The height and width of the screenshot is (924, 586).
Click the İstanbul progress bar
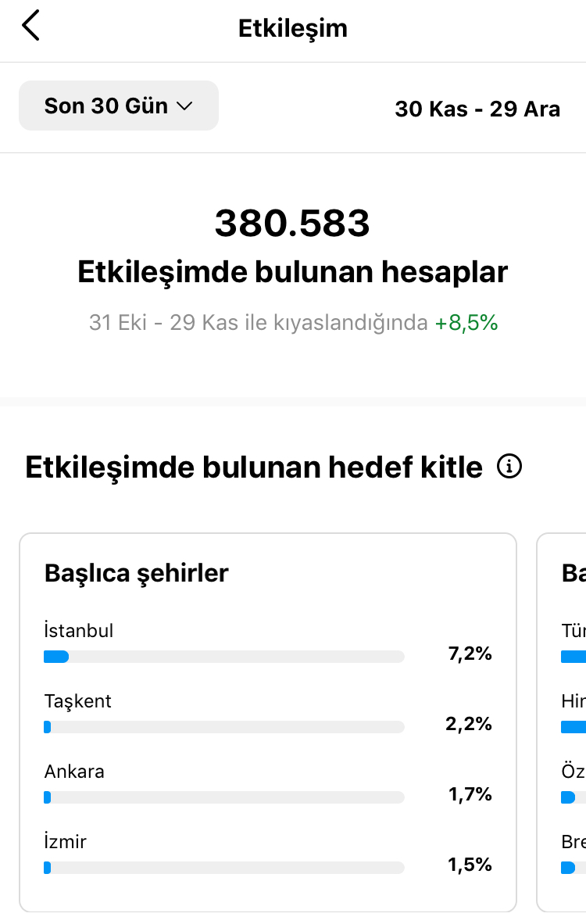pos(224,657)
